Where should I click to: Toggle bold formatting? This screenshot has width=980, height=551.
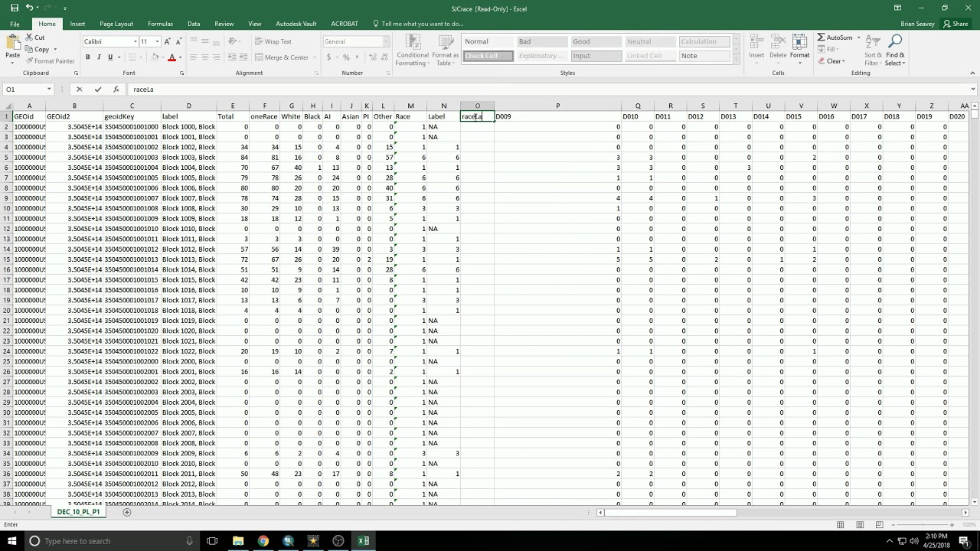(88, 57)
